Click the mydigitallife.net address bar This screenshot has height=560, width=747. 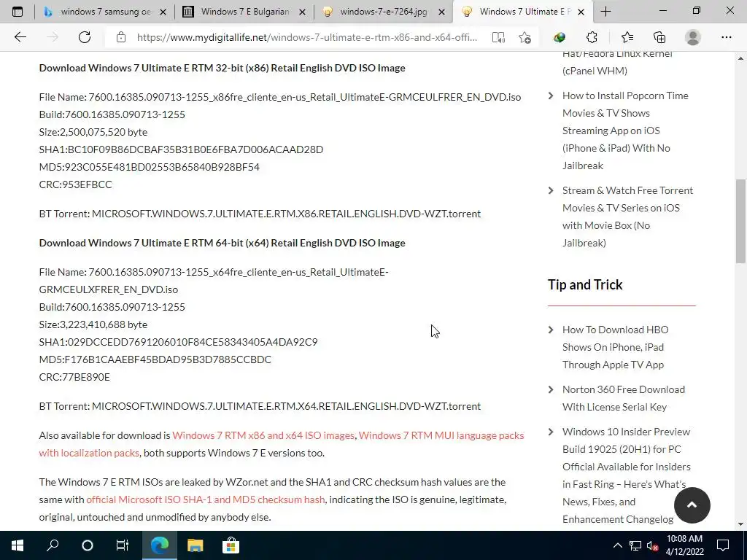click(307, 38)
